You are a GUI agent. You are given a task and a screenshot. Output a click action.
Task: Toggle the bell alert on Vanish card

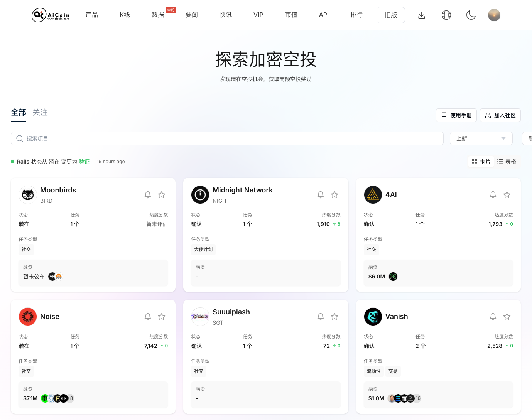point(493,316)
